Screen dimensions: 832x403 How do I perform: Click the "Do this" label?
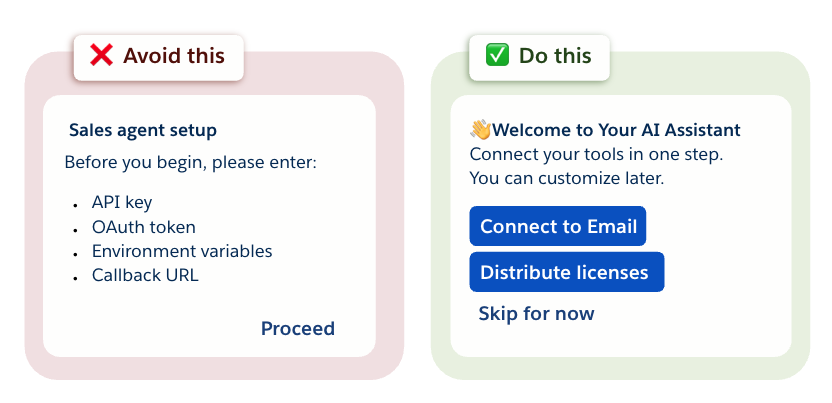click(555, 56)
